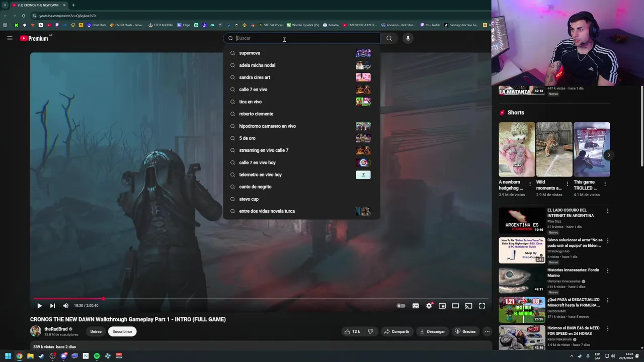
Task: Select 'telemetro en vivo hoy' suggestion
Action: [x=301, y=174]
